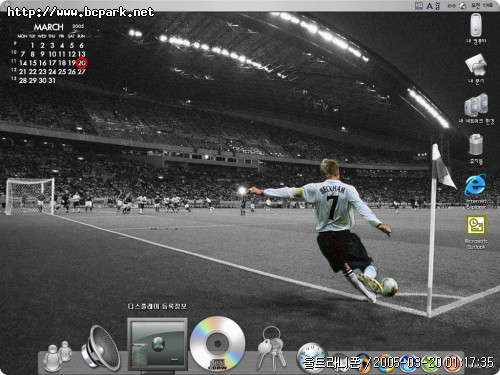Open the analog clock icon in the dock

[311, 357]
